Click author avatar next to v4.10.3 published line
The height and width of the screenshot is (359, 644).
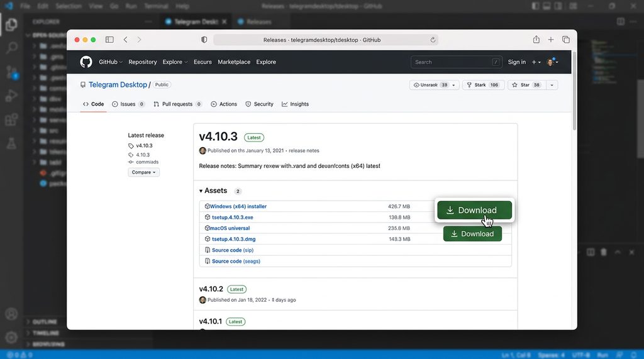click(x=203, y=151)
